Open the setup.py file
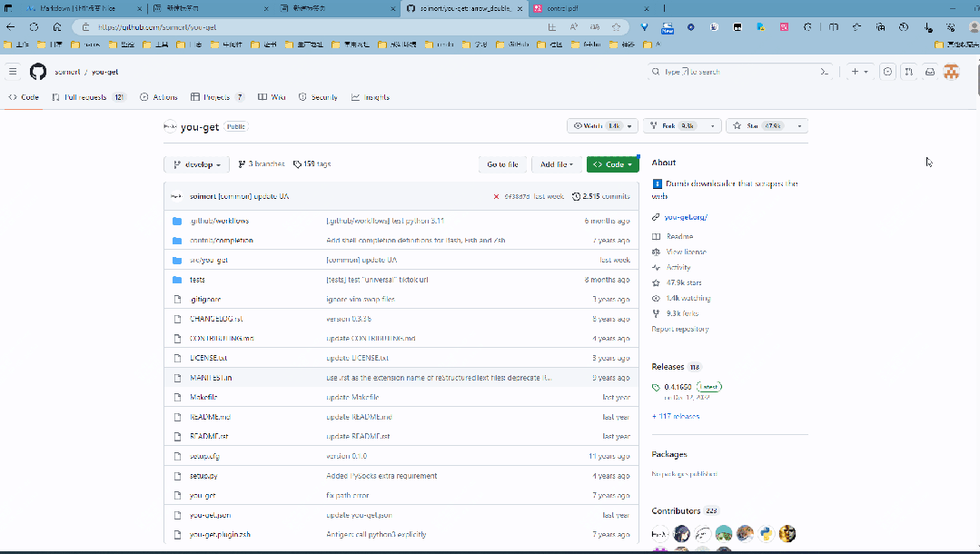Viewport: 980px width, 554px height. [x=203, y=476]
